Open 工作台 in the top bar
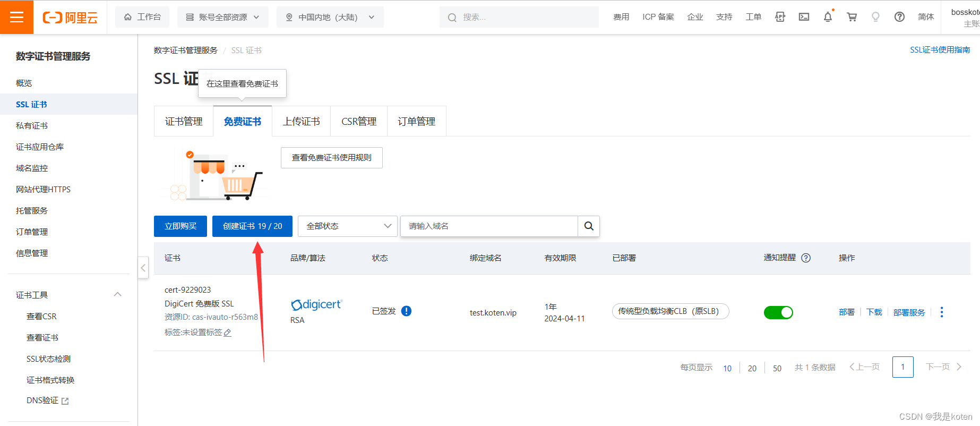Image resolution: width=980 pixels, height=426 pixels. click(142, 17)
